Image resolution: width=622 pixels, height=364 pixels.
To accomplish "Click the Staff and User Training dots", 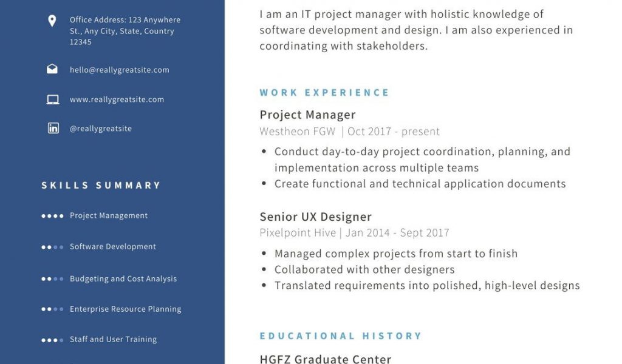I will 52,340.
